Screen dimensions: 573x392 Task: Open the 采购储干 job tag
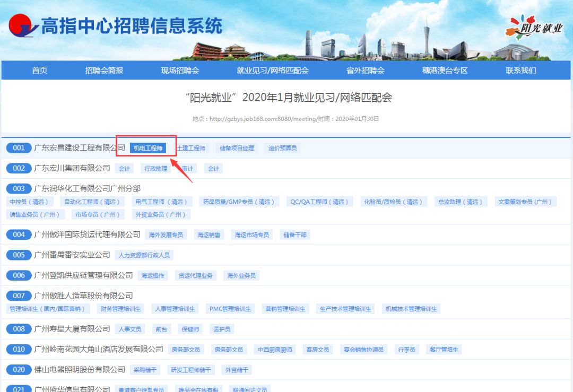click(145, 370)
